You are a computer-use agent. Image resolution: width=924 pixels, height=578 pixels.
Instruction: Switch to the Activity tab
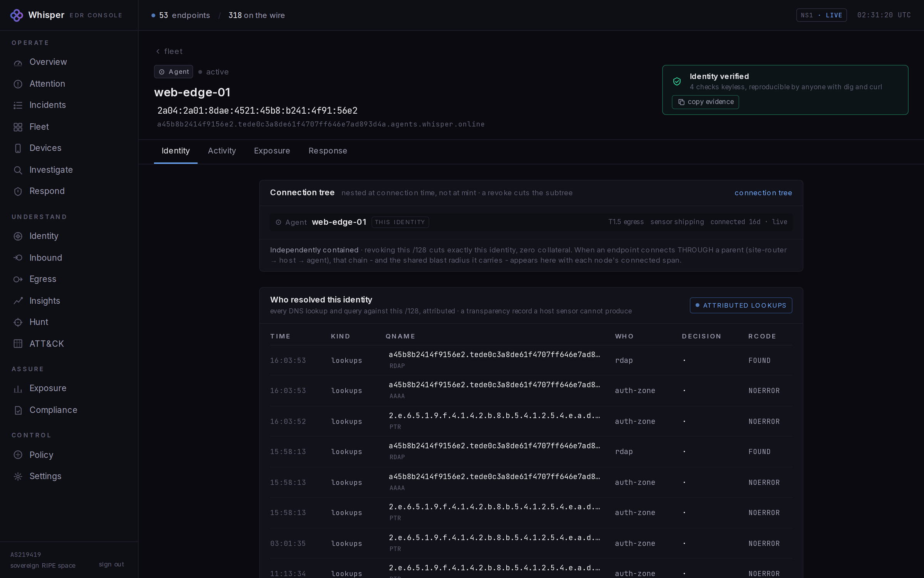222,151
